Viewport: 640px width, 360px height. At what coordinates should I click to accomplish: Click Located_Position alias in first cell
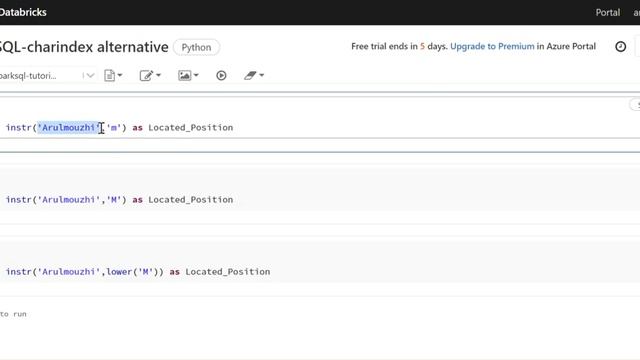tap(191, 128)
